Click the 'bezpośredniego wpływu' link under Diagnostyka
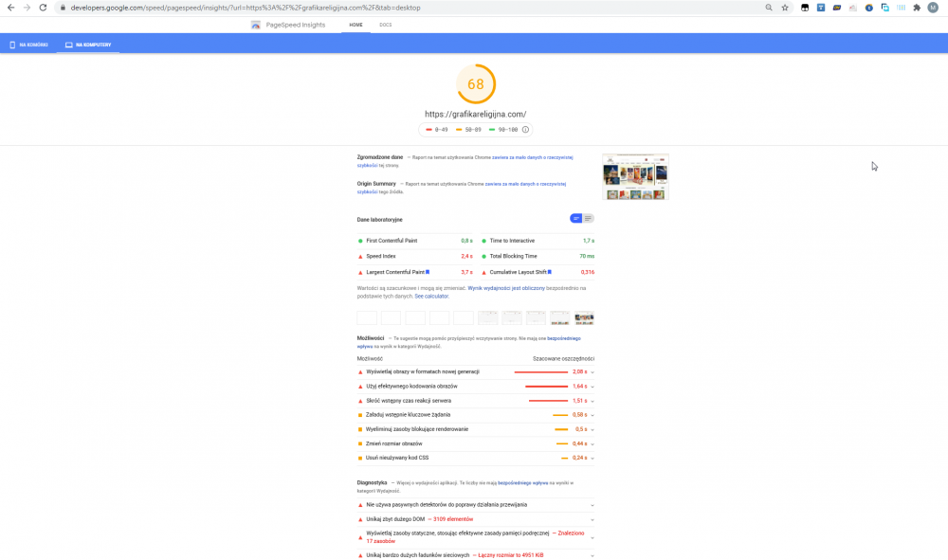948x560 pixels. pyautogui.click(x=522, y=482)
